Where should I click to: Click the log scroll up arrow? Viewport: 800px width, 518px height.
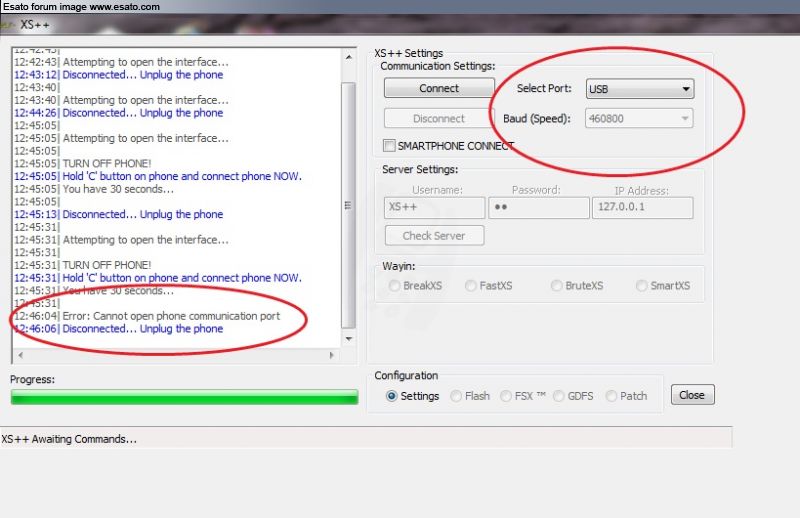pyautogui.click(x=348, y=58)
